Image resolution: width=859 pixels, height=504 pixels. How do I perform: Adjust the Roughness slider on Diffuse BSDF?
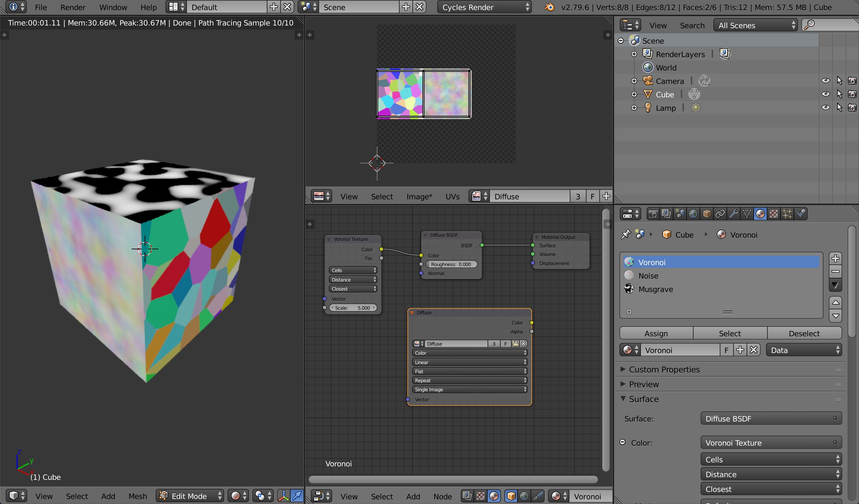pos(451,264)
